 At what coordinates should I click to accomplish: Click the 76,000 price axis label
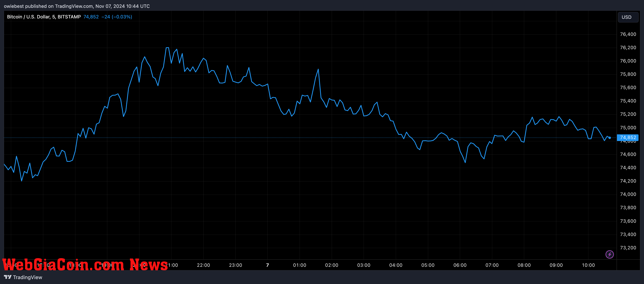click(x=628, y=61)
